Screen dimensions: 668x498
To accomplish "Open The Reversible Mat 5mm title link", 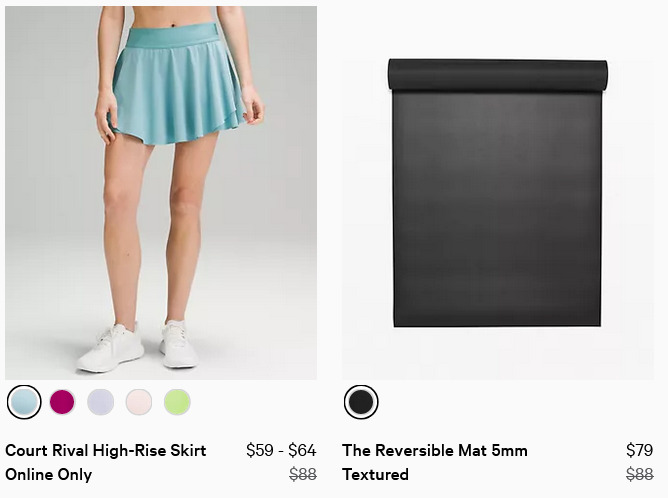I will point(435,450).
